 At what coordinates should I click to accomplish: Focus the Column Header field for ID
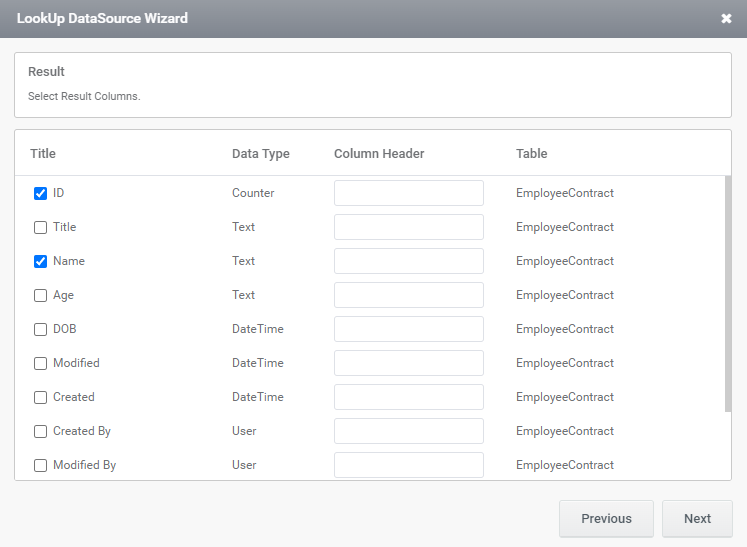tap(409, 193)
